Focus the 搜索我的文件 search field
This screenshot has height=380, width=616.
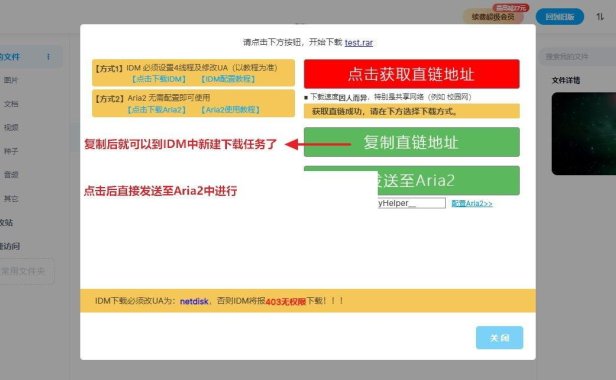pyautogui.click(x=578, y=57)
